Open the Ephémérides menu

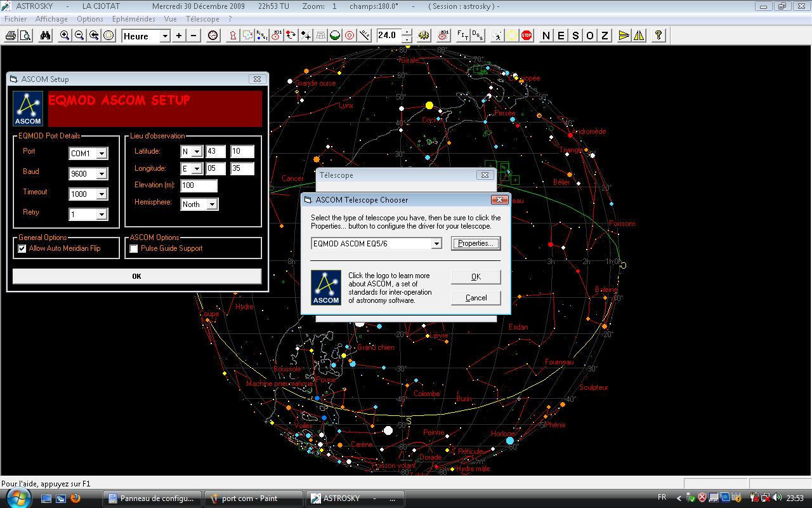click(x=134, y=19)
